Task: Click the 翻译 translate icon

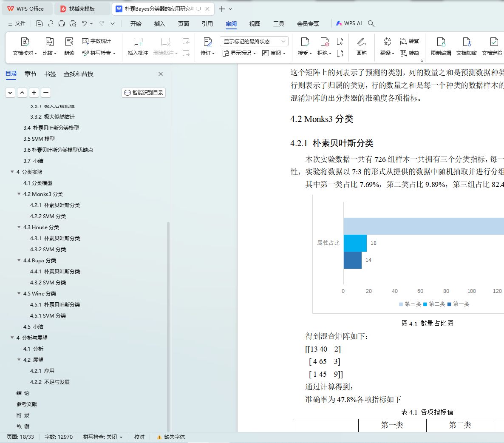Action: [387, 42]
